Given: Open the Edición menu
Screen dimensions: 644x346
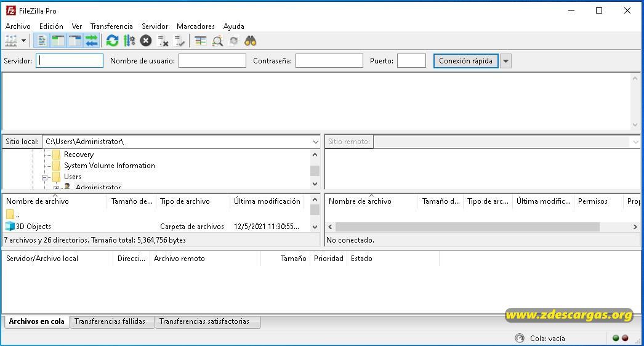Looking at the screenshot, I should (51, 26).
